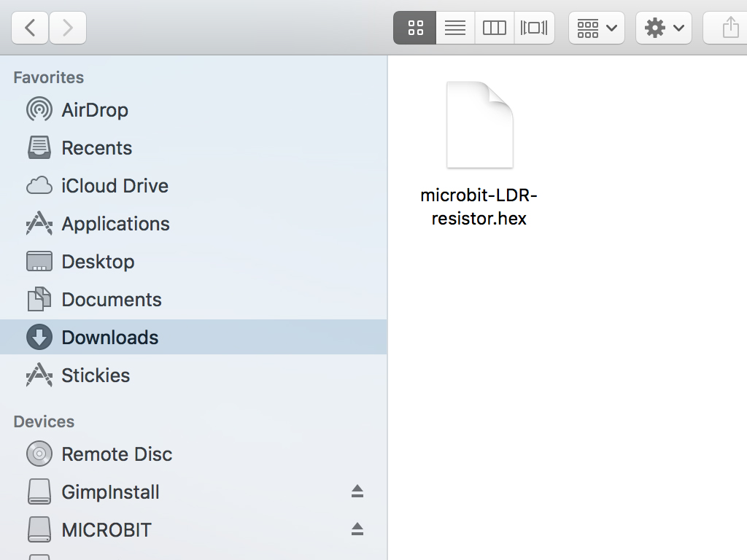Eject the GimpInstall volume
Viewport: 747px width, 560px height.
[x=357, y=491]
